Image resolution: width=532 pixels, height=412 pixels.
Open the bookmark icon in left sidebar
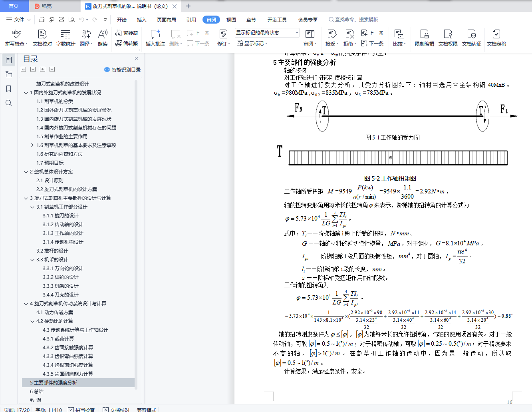pos(9,89)
